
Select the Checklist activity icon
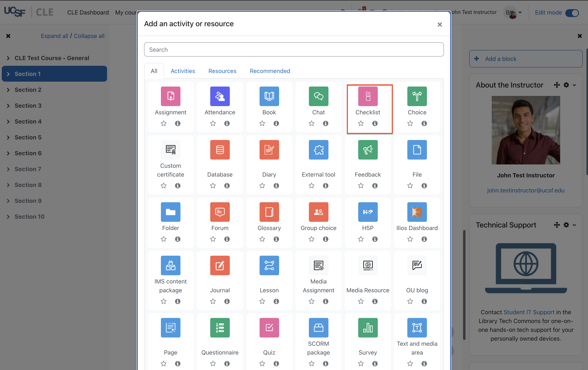[368, 96]
